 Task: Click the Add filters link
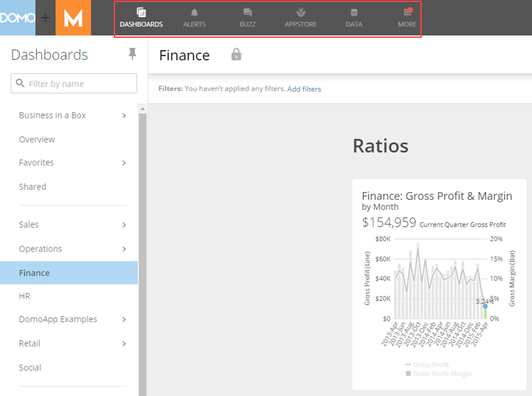pyautogui.click(x=304, y=89)
